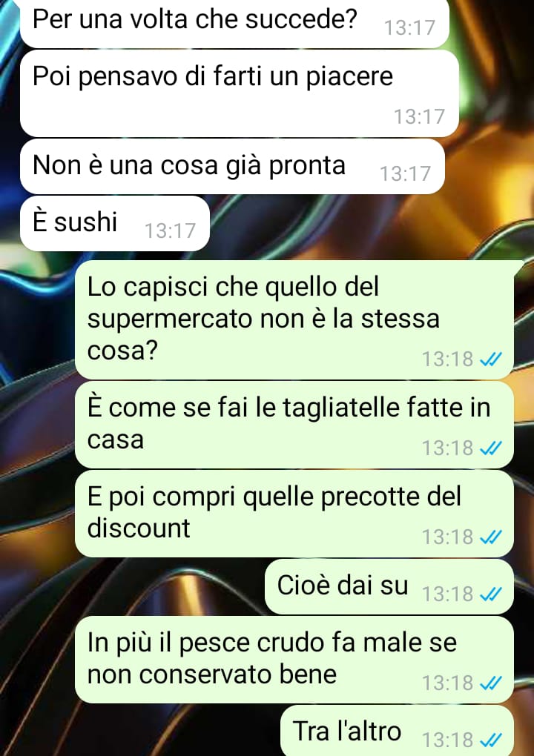Click the read-receipt ticks on the supermercato message

click(x=491, y=359)
